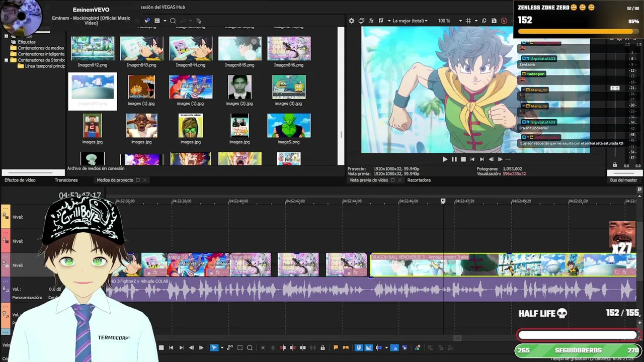Step to next frame in timeline transport
Screen dimensions: 644x362
pyautogui.click(x=201, y=347)
